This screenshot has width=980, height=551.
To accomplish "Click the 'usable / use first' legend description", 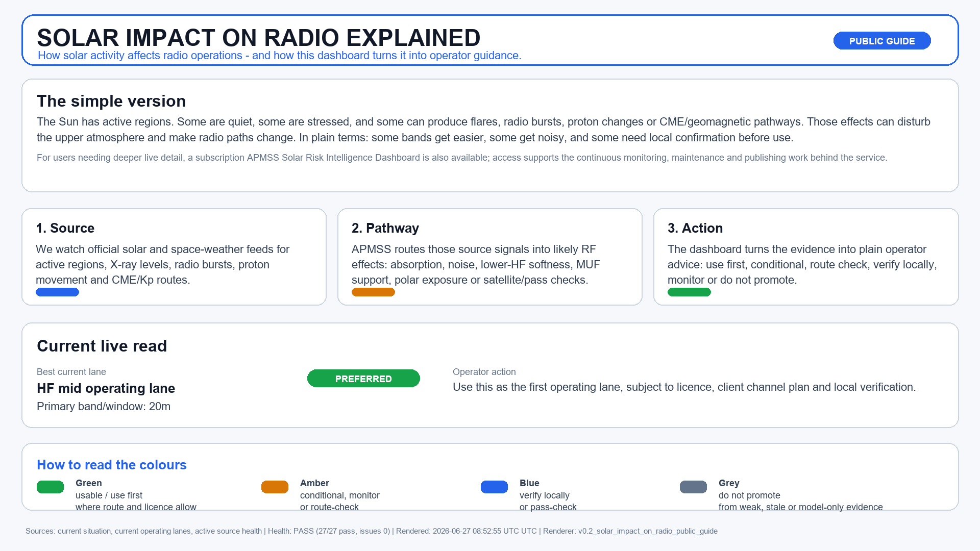I will (x=109, y=495).
